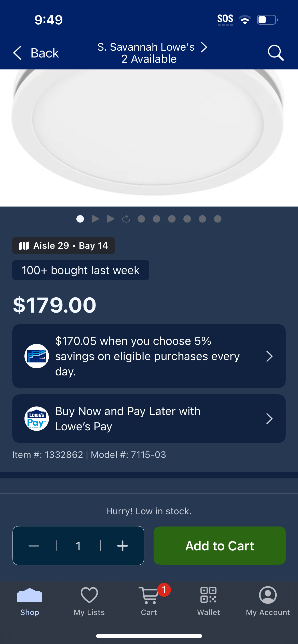Open My Account profile icon
The width and height of the screenshot is (298, 644).
[268, 595]
